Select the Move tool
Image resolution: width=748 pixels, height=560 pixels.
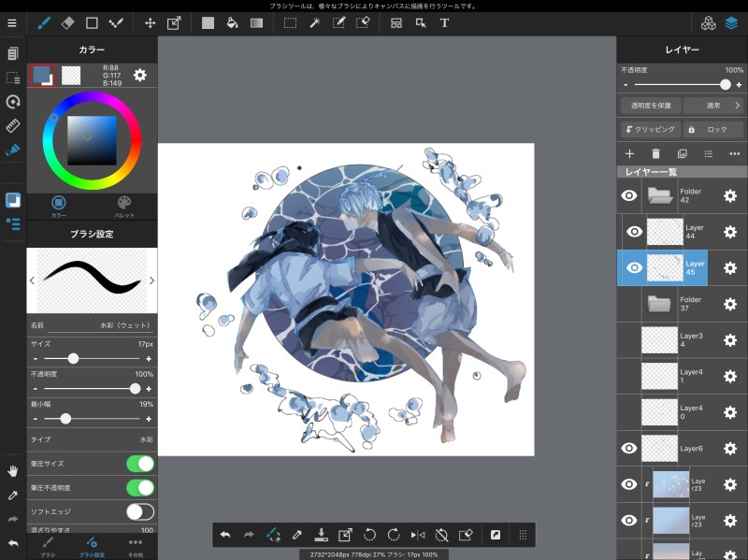point(151,22)
